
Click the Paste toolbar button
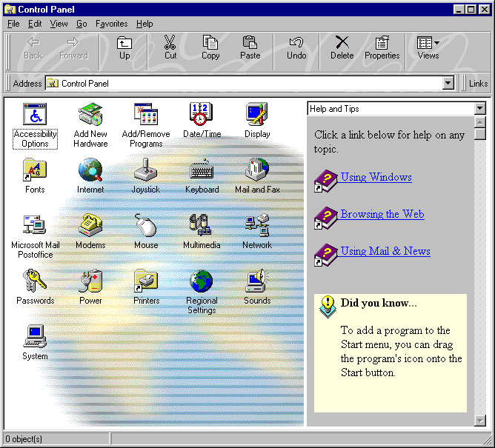250,48
